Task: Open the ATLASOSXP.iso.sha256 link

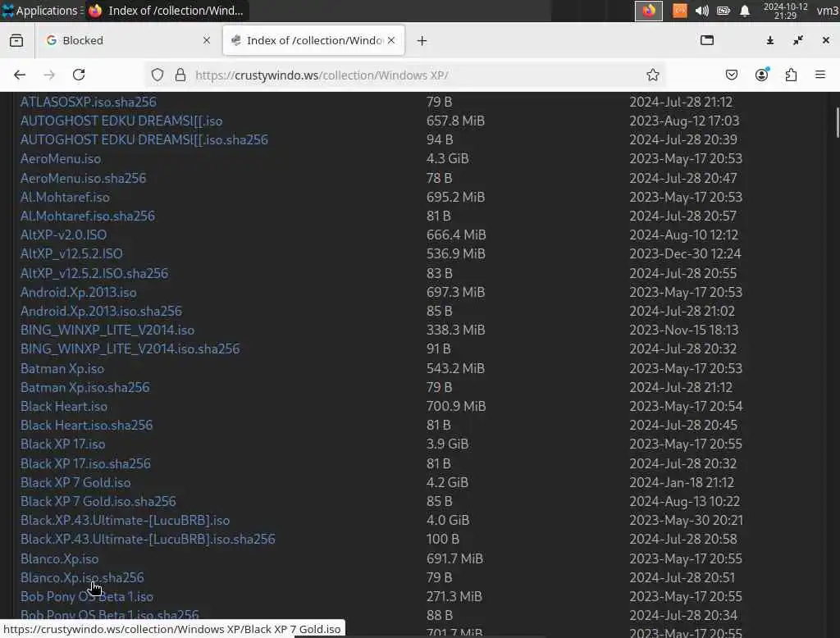Action: click(x=89, y=102)
